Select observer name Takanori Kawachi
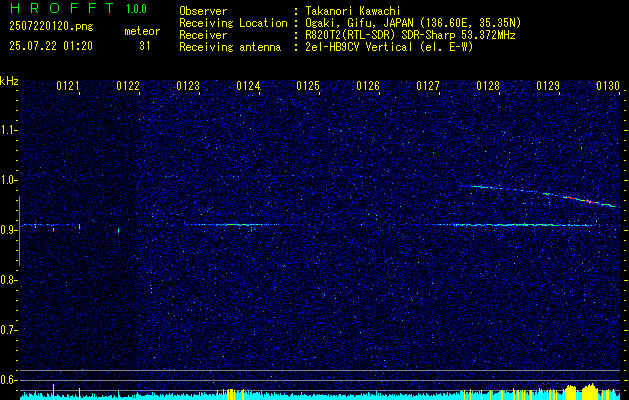This screenshot has width=629, height=400. pyautogui.click(x=355, y=11)
